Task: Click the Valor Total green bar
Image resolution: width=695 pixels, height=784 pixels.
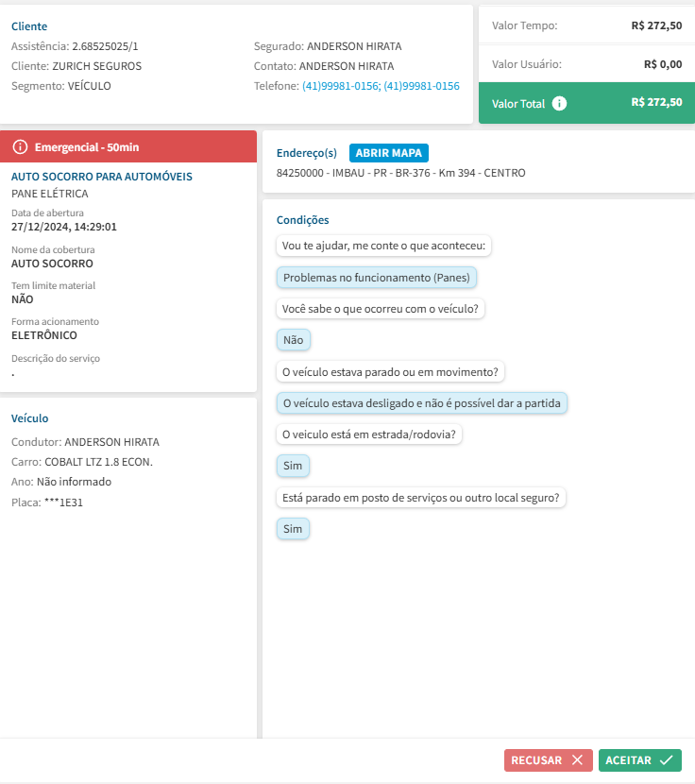Action: [587, 103]
